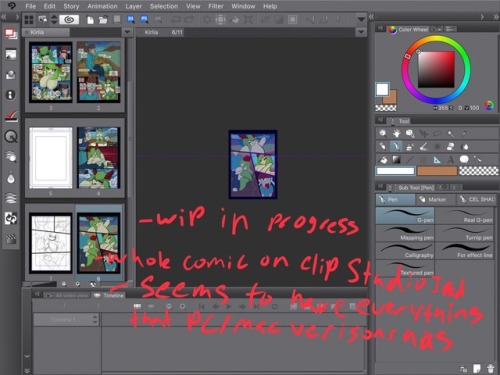500x375 pixels.
Task: Open the Layer menu
Action: pyautogui.click(x=133, y=6)
